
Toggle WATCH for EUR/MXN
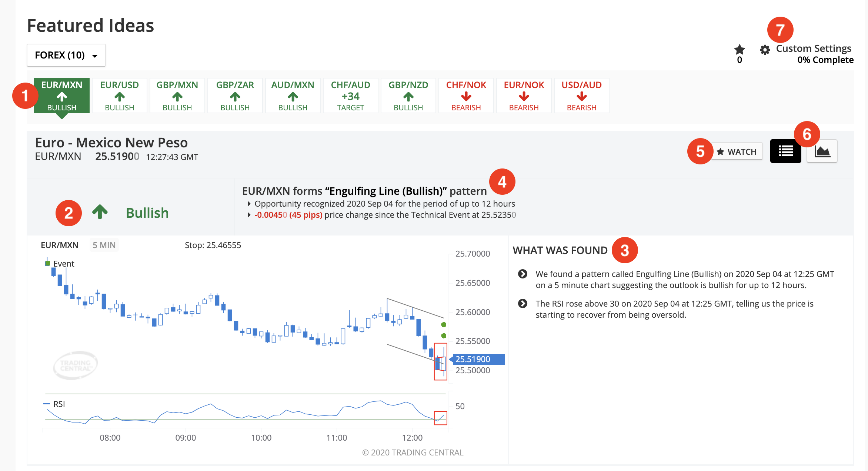pos(737,151)
